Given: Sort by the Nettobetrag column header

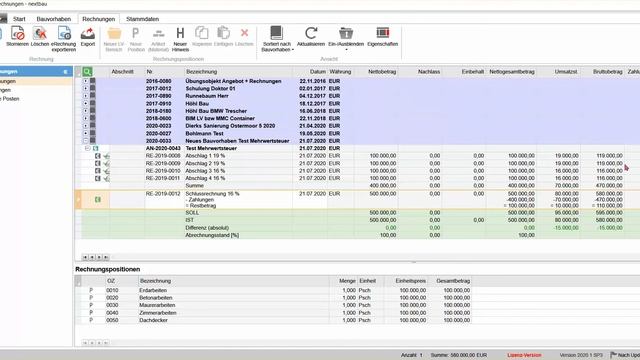Looking at the screenshot, I should coord(376,71).
